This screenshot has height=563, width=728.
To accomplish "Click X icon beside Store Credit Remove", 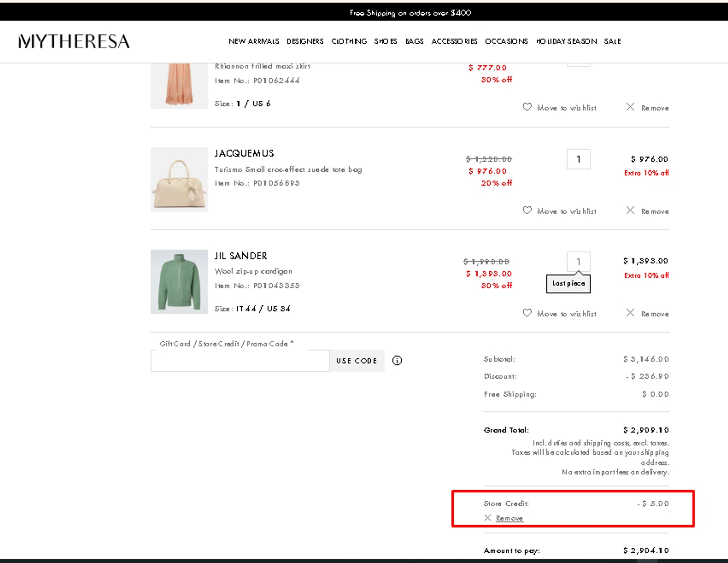I will [x=488, y=518].
